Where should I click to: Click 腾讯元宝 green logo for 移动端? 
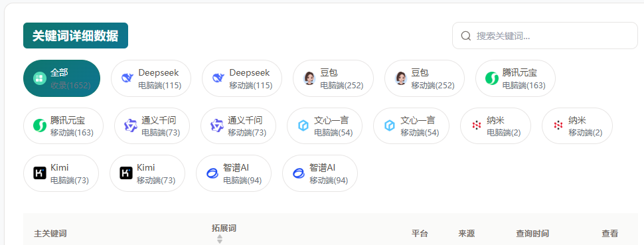tap(40, 125)
